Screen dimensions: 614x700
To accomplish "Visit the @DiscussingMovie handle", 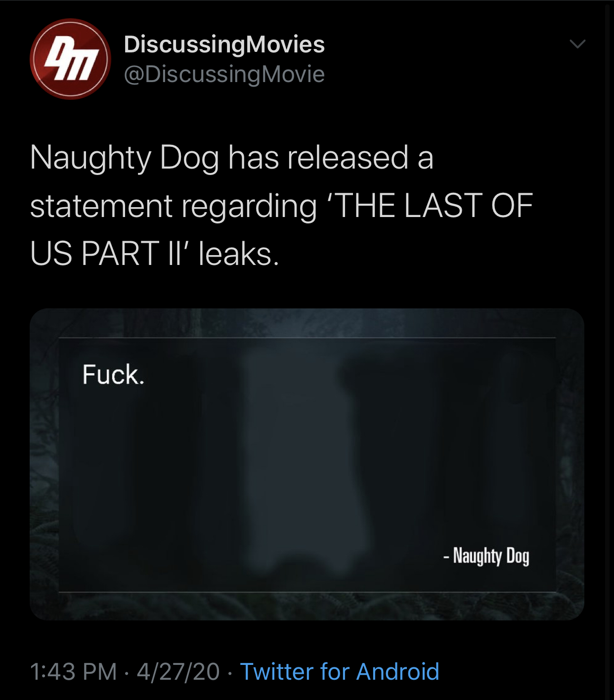I will tap(224, 75).
